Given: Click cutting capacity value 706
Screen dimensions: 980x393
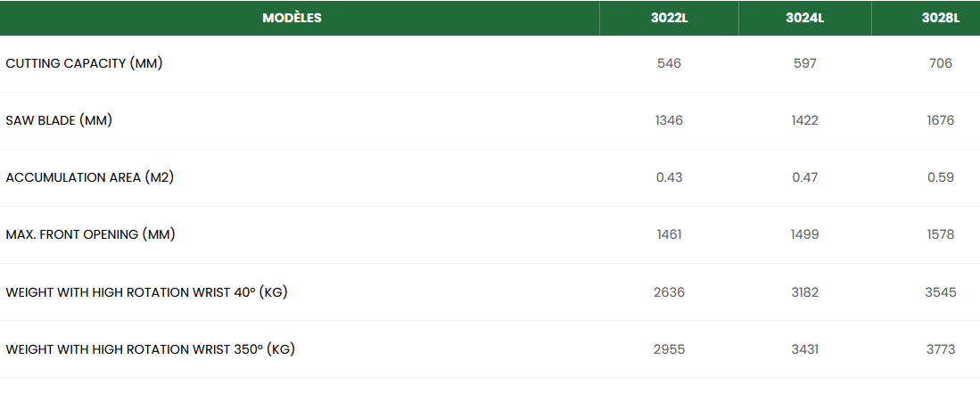Looking at the screenshot, I should point(940,63).
